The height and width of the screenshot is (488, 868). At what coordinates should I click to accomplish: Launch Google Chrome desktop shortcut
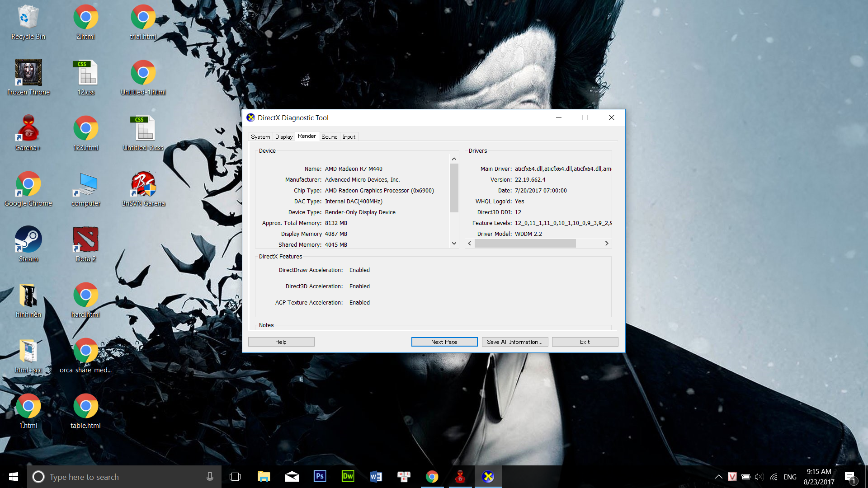pyautogui.click(x=28, y=189)
